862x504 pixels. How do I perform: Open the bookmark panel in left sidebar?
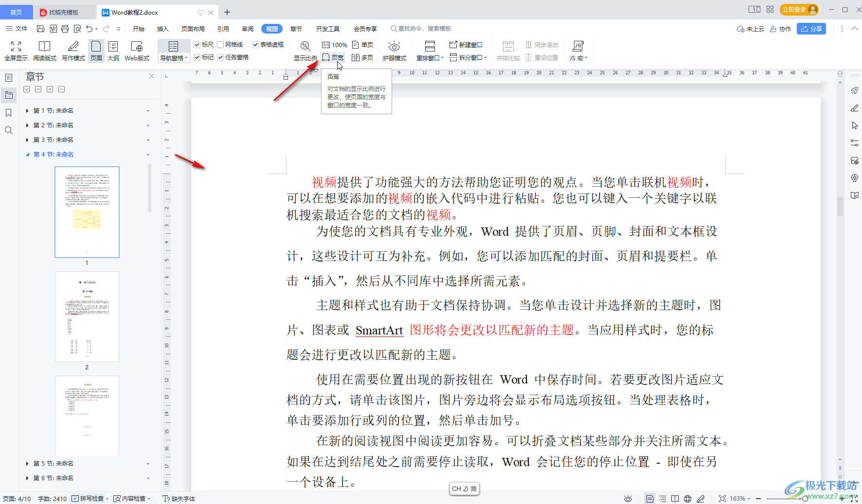(8, 113)
